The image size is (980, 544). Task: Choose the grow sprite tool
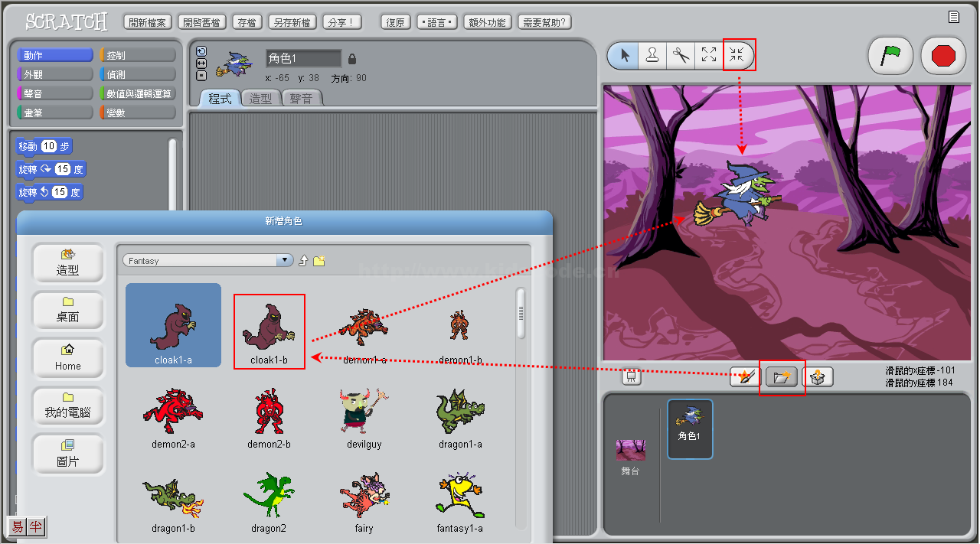click(710, 55)
